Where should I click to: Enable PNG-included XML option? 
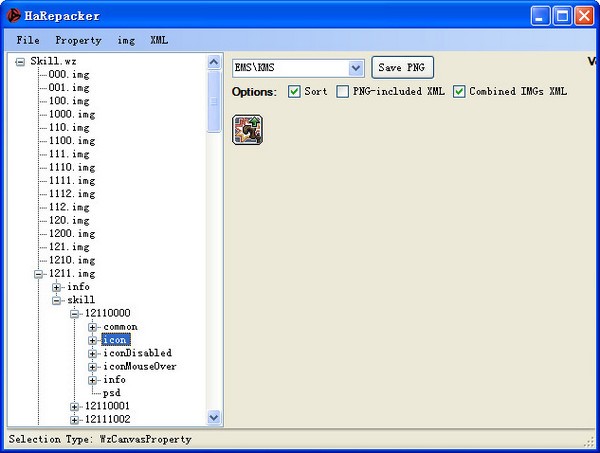[342, 91]
